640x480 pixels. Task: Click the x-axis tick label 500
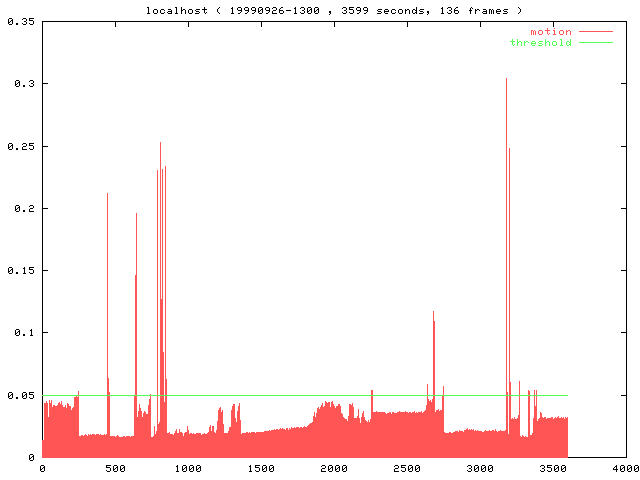[x=115, y=468]
